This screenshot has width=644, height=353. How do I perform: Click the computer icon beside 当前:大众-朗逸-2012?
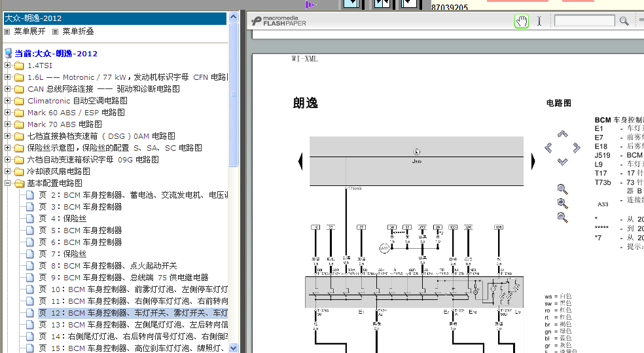click(9, 53)
